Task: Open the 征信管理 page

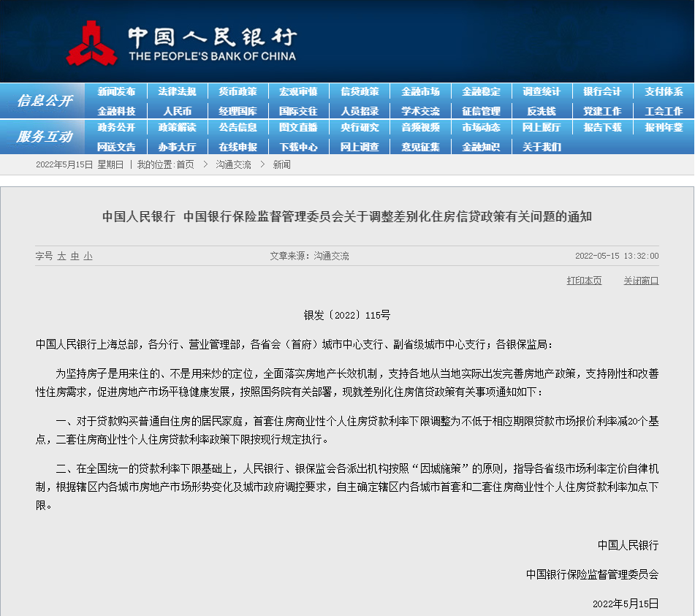Action: point(482,110)
